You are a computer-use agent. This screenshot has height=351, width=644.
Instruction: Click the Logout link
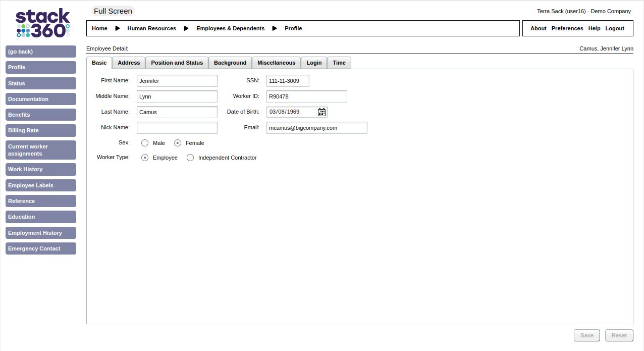pyautogui.click(x=615, y=28)
